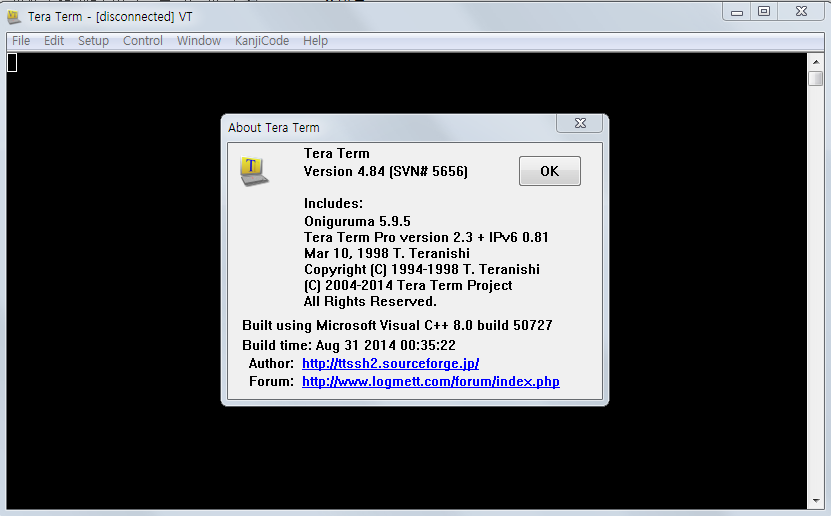Open the File menu
The width and height of the screenshot is (831, 516).
click(21, 41)
